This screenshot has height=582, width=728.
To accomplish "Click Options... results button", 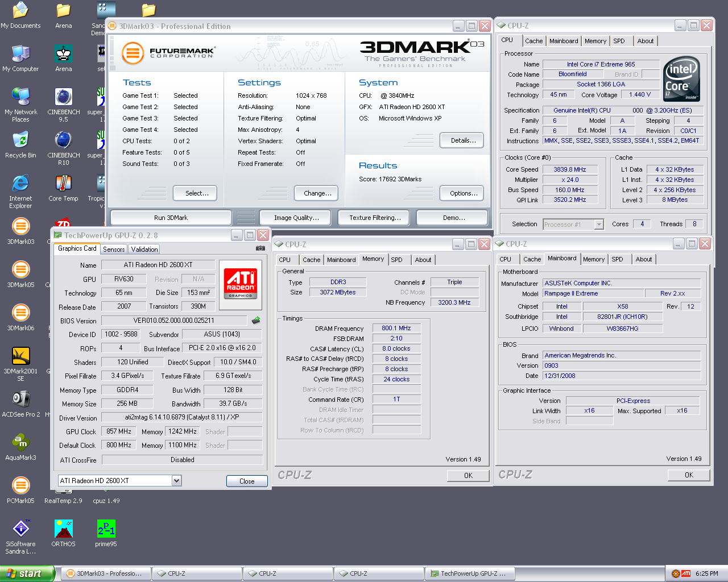I will click(x=463, y=193).
